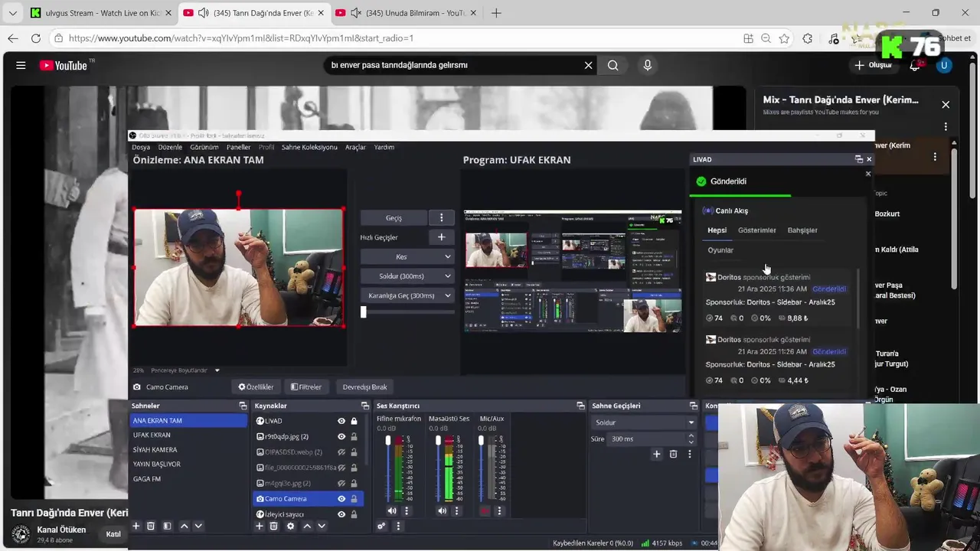
Task: Open YouTube hamburger guide menu
Action: click(21, 65)
